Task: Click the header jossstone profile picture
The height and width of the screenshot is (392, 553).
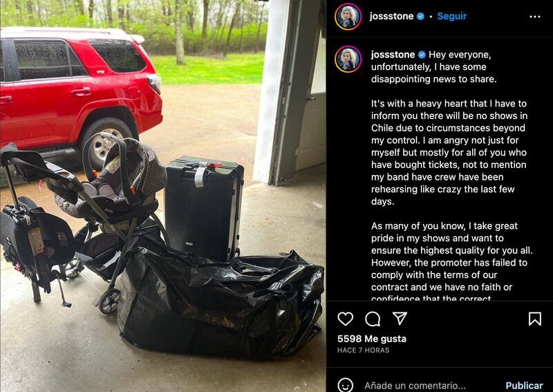Action: 348,16
